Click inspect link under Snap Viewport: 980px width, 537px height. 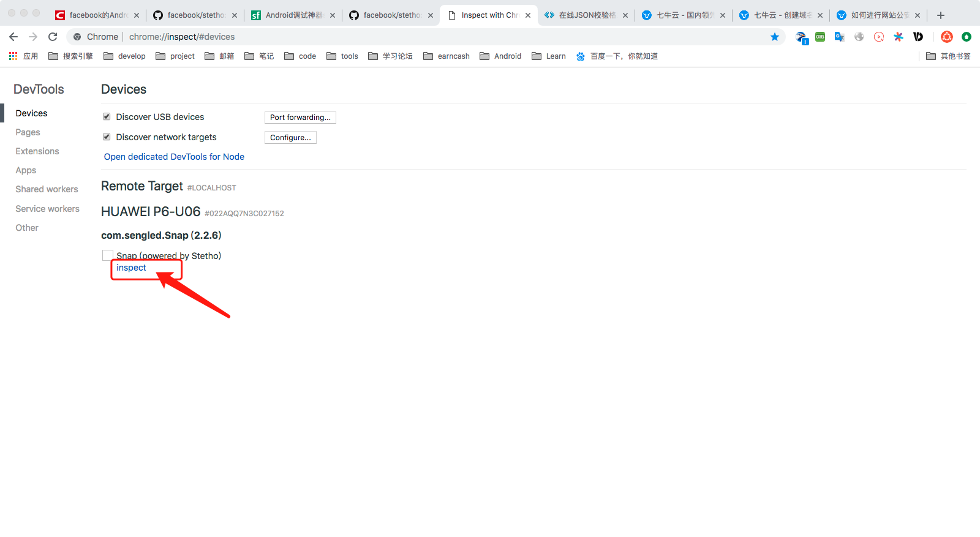tap(131, 268)
